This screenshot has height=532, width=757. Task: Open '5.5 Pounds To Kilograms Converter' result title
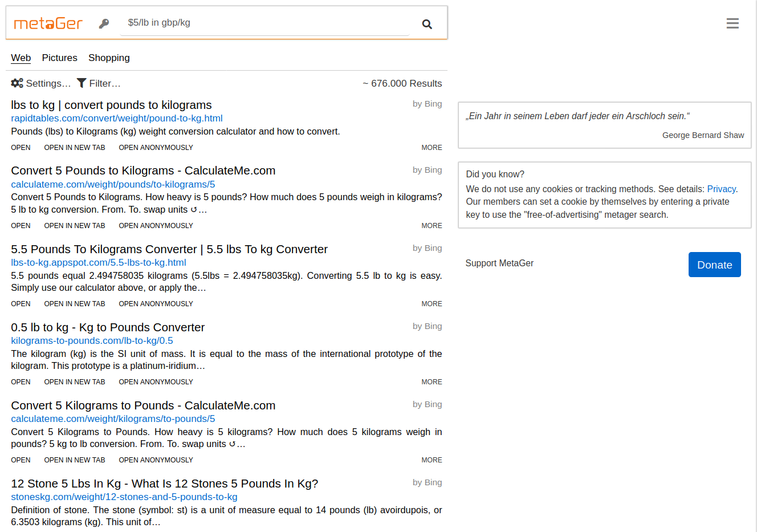tap(169, 249)
